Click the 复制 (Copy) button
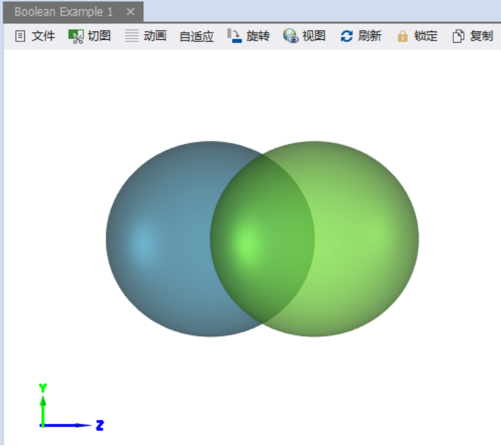501x448 pixels. pyautogui.click(x=473, y=36)
